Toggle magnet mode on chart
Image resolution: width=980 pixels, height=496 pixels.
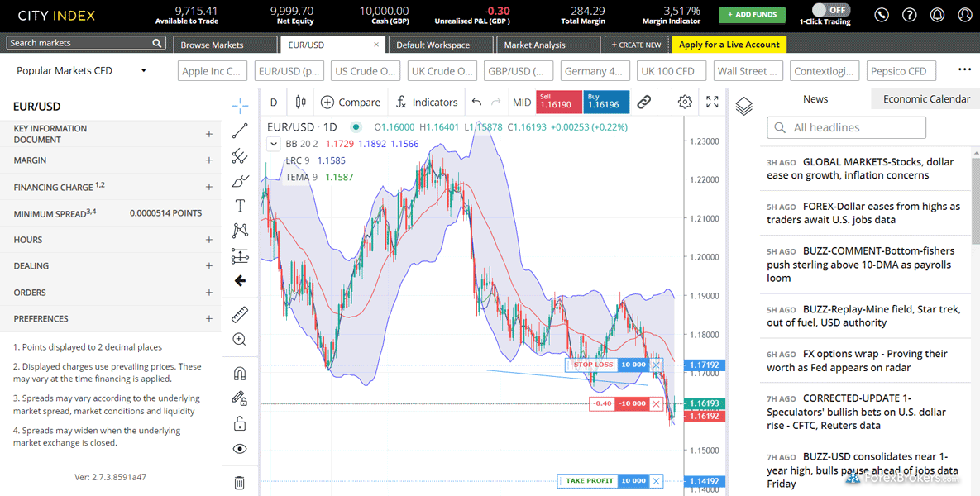click(x=239, y=374)
